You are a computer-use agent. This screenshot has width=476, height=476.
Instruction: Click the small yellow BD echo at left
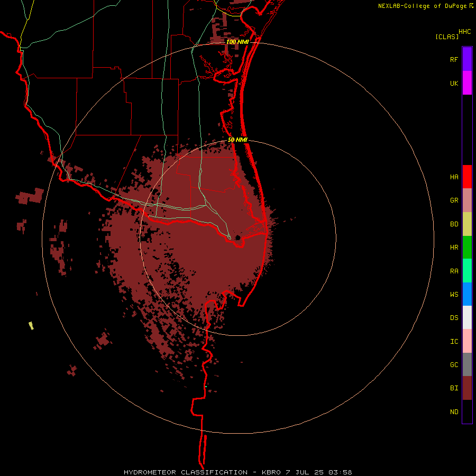pyautogui.click(x=31, y=325)
